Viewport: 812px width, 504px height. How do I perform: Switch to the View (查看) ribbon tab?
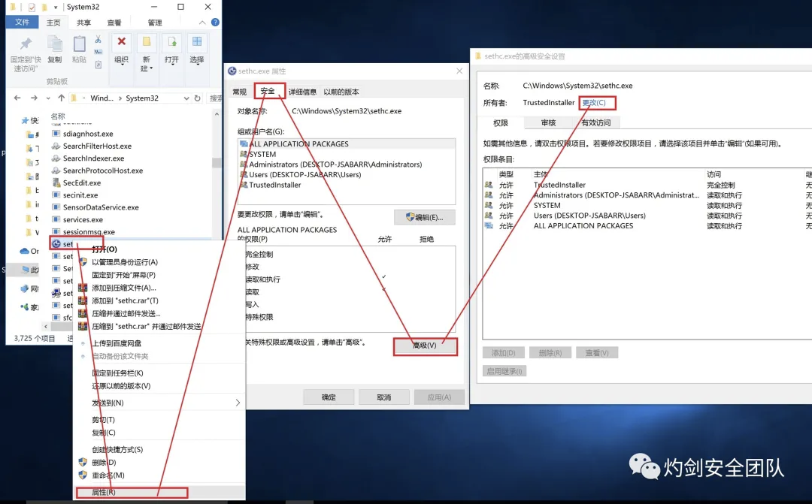(x=114, y=23)
